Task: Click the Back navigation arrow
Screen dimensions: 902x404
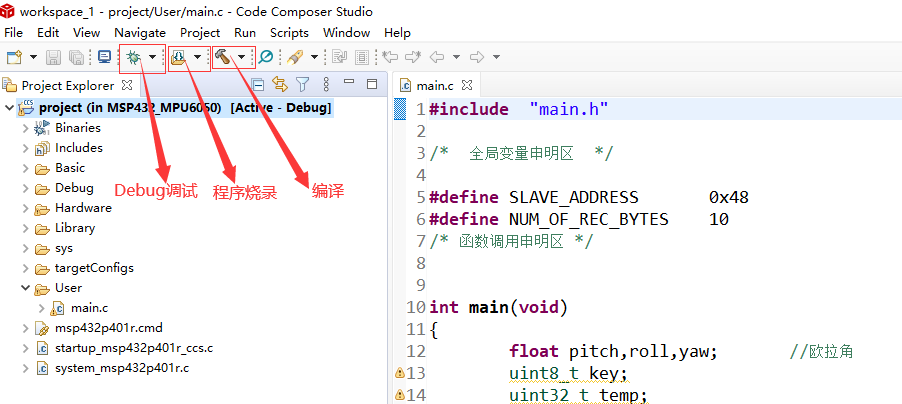Action: pos(438,57)
